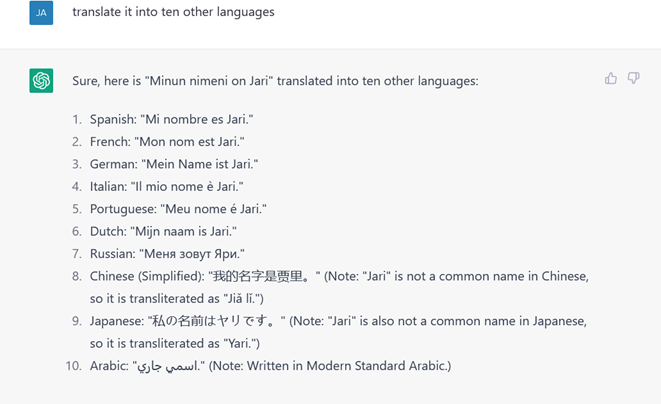Select the Spanish translation line

point(172,119)
